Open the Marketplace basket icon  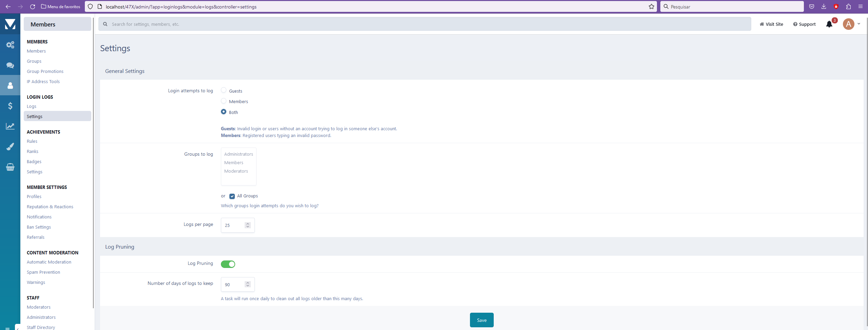pyautogui.click(x=10, y=167)
